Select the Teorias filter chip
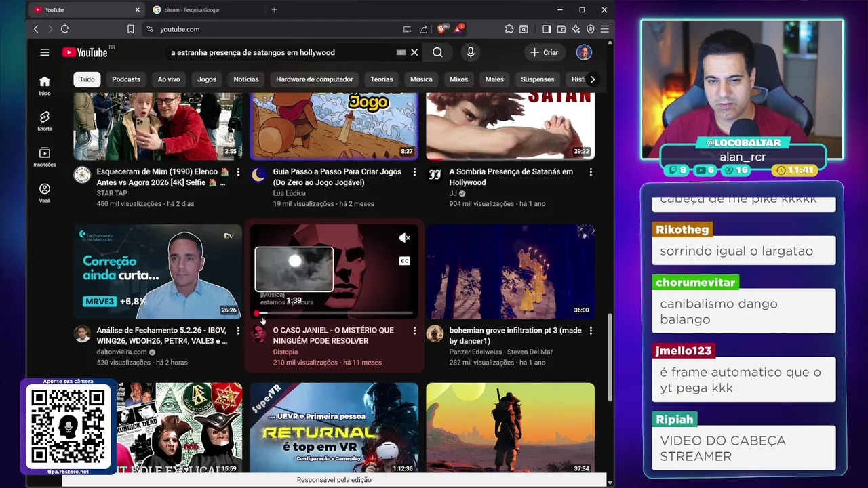This screenshot has height=488, width=868. tap(382, 79)
